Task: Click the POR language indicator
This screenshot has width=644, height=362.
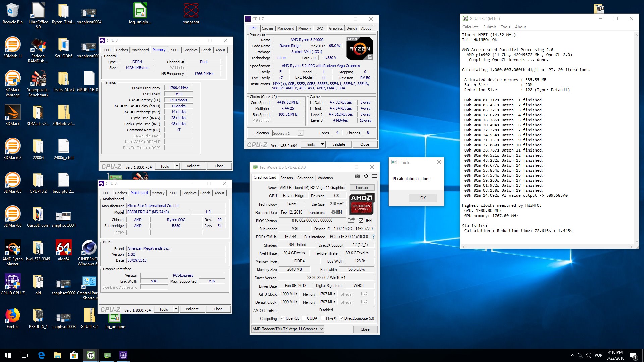Action: [598, 355]
